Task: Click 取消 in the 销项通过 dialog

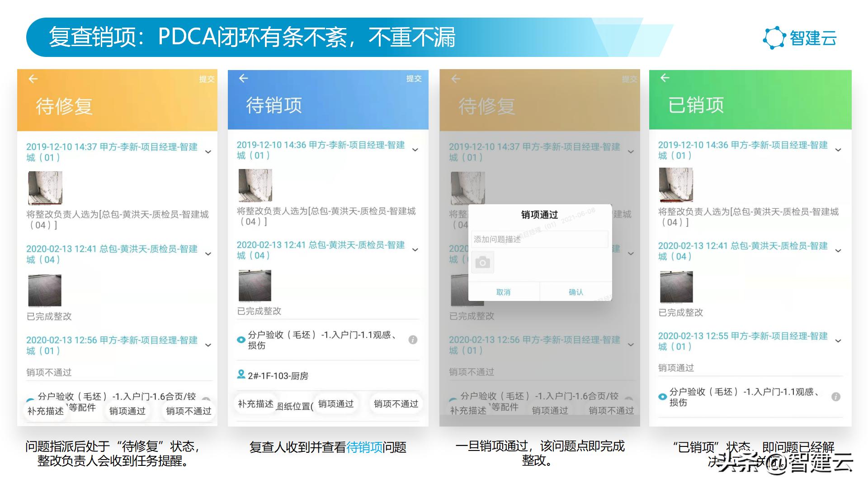Action: (504, 291)
